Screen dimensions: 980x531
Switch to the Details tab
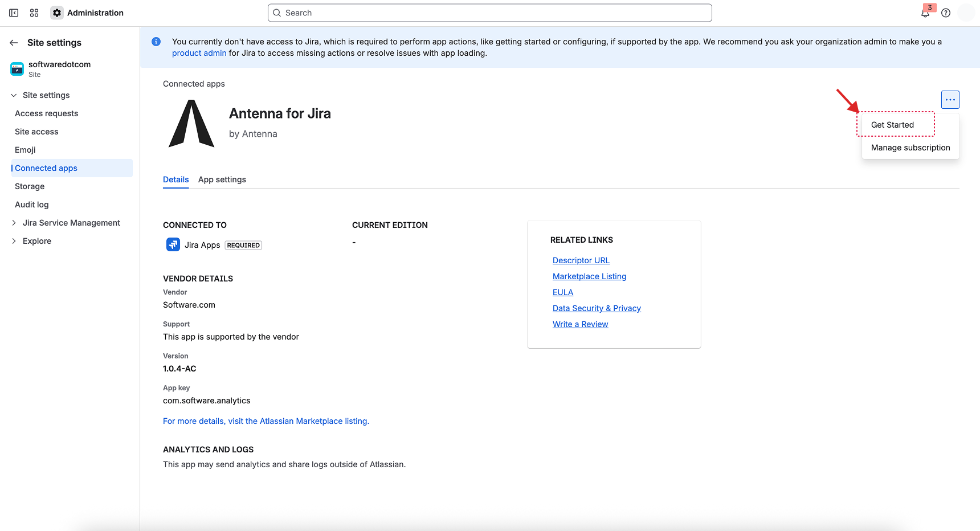pos(175,179)
